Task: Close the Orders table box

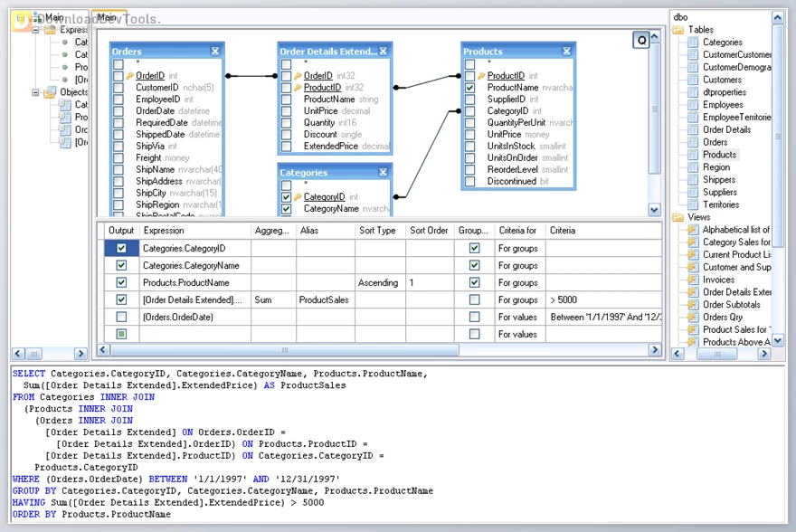Action: [215, 52]
